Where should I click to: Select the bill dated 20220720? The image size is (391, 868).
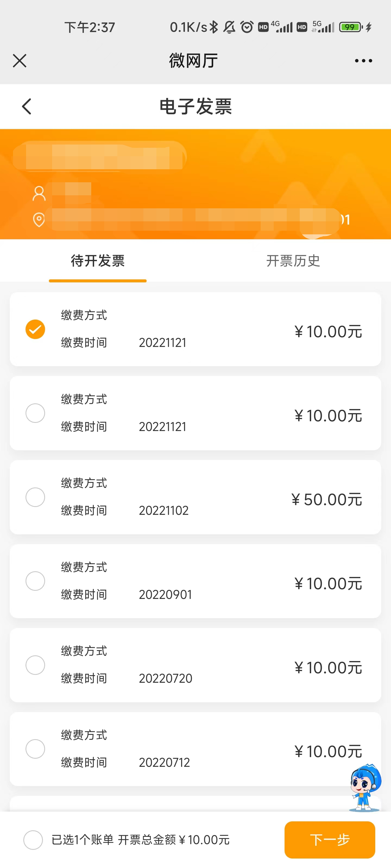click(35, 665)
